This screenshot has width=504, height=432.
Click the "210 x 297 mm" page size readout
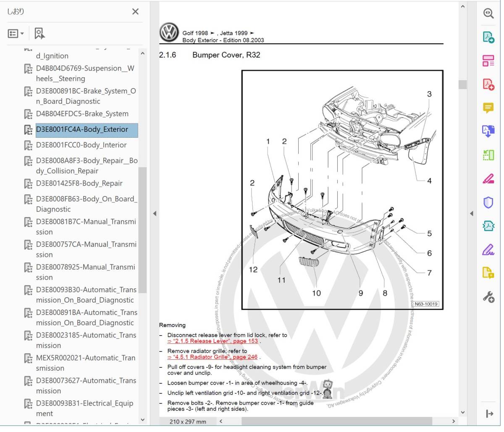[188, 422]
